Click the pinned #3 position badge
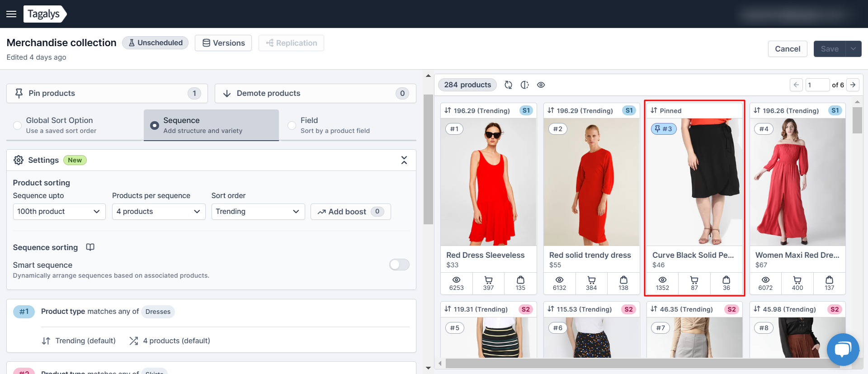Viewport: 868px width, 374px height. click(x=664, y=129)
